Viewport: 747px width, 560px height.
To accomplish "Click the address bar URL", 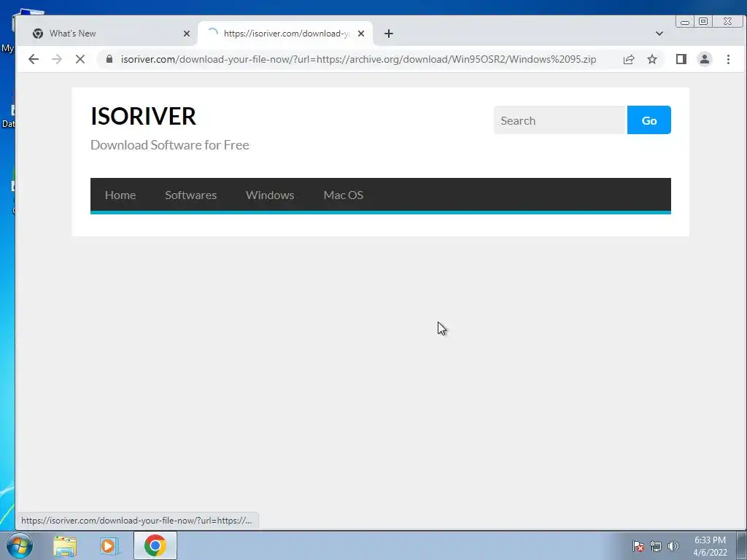I will (358, 59).
